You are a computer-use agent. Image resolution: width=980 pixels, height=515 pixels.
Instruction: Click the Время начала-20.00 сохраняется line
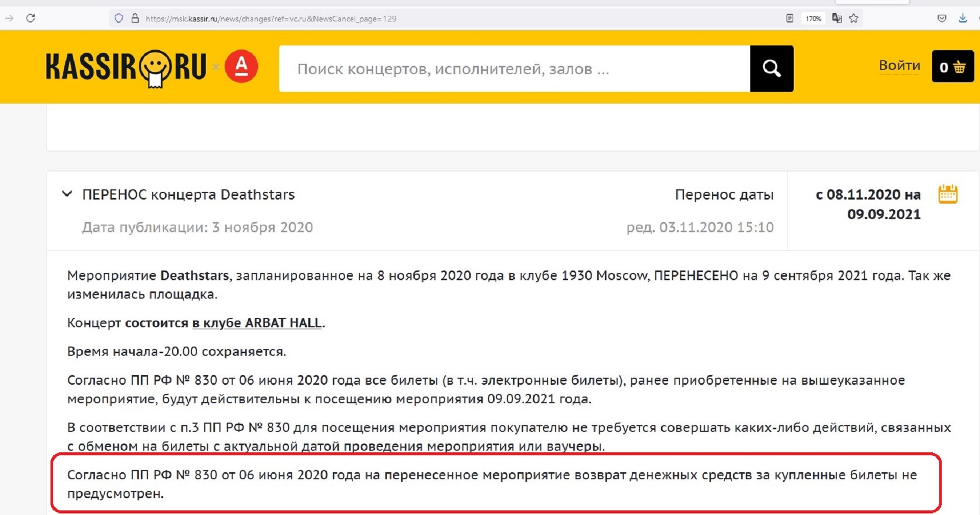177,352
